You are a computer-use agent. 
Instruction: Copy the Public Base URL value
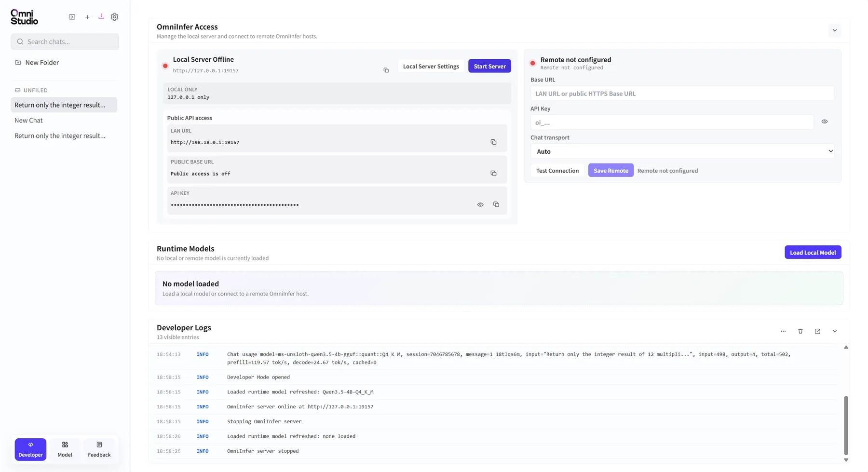(493, 174)
